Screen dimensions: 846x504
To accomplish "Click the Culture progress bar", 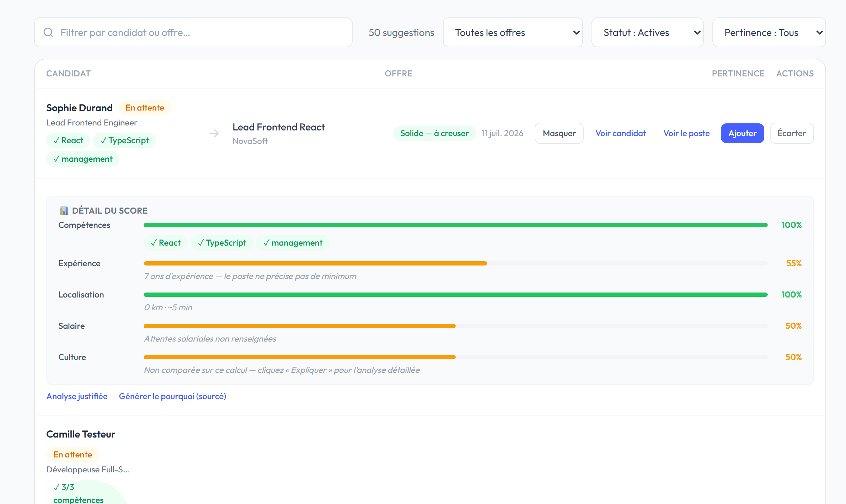I will coord(455,357).
